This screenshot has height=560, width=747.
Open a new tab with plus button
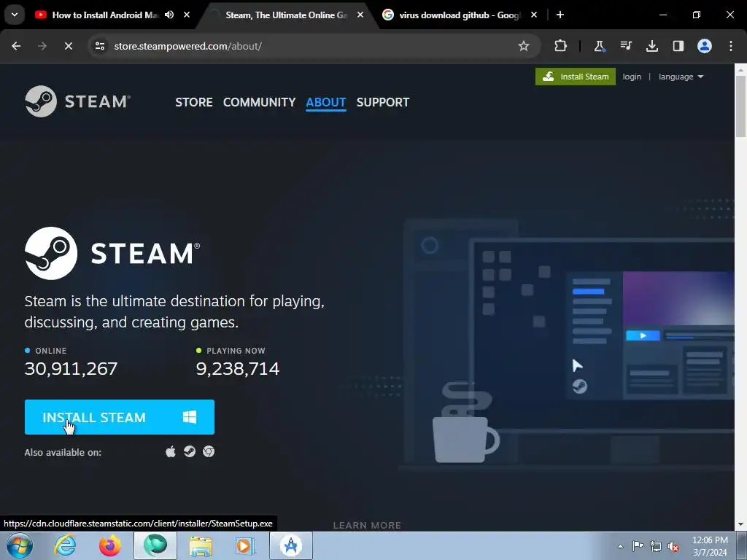[x=560, y=15]
